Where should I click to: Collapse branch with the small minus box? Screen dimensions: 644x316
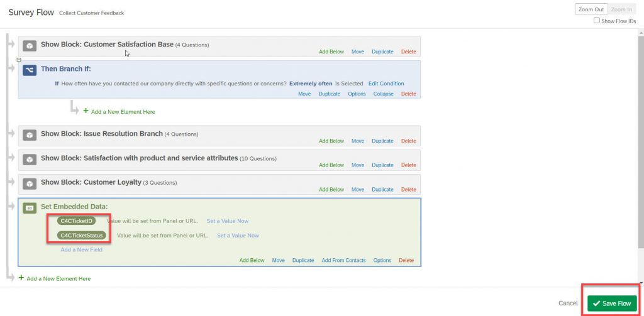(19, 60)
